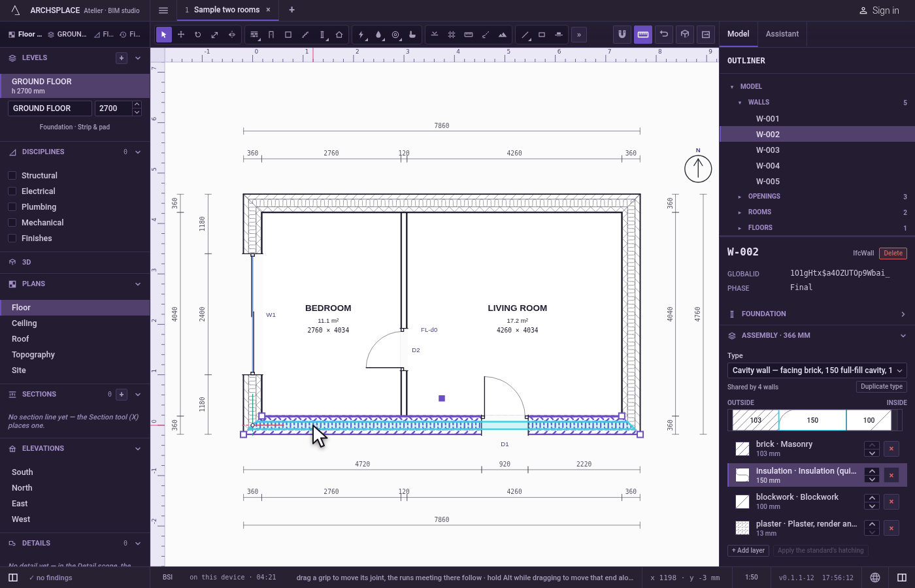Click the Delete button for W-002
The width and height of the screenshot is (915, 588).
coord(893,253)
